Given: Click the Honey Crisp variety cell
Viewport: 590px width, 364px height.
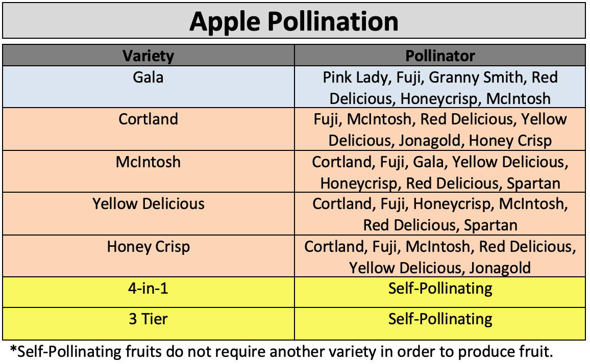Looking at the screenshot, I should tap(148, 256).
